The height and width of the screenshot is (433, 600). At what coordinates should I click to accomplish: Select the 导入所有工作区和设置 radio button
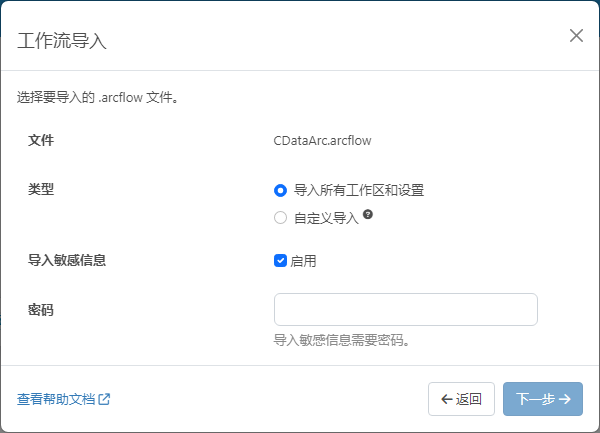click(x=280, y=190)
